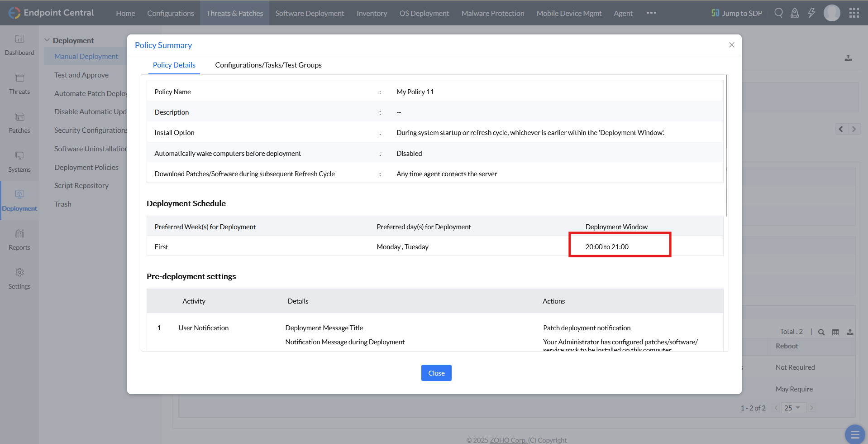
Task: Click the next arrow pager button
Action: point(854,129)
